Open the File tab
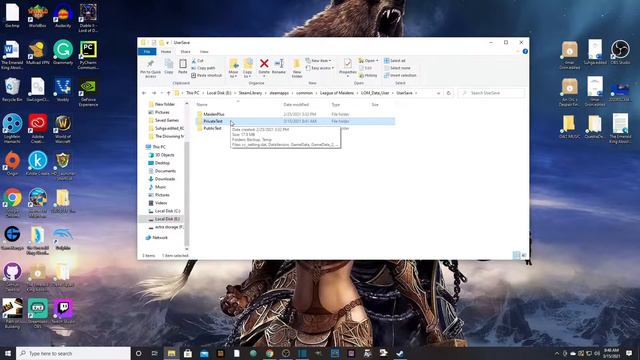Viewport: 640px width, 360px height. pyautogui.click(x=147, y=51)
